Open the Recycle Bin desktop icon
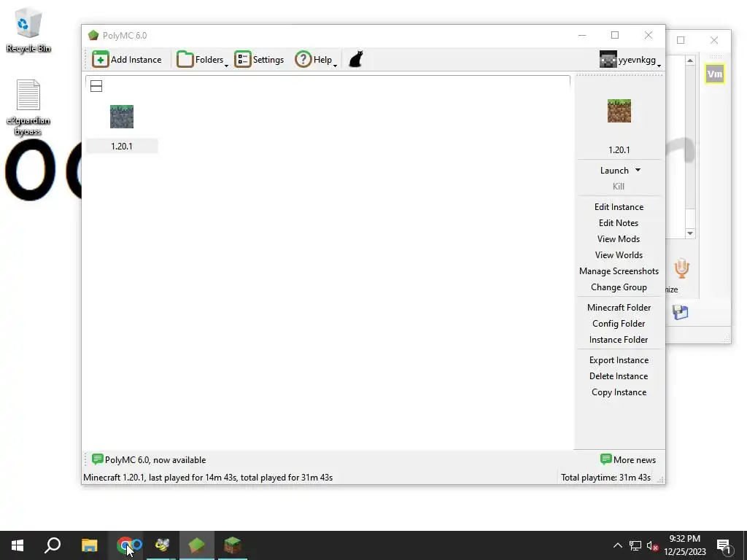The image size is (747, 560). [28, 29]
